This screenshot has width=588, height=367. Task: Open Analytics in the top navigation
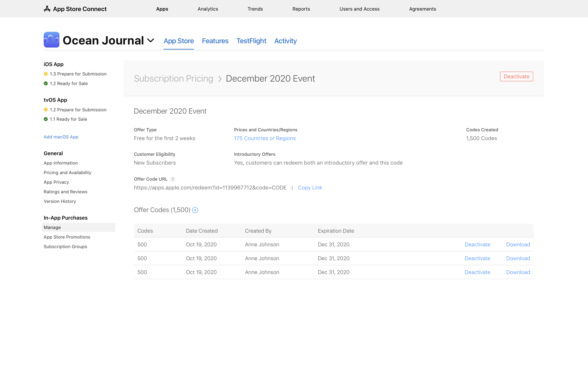click(x=208, y=9)
